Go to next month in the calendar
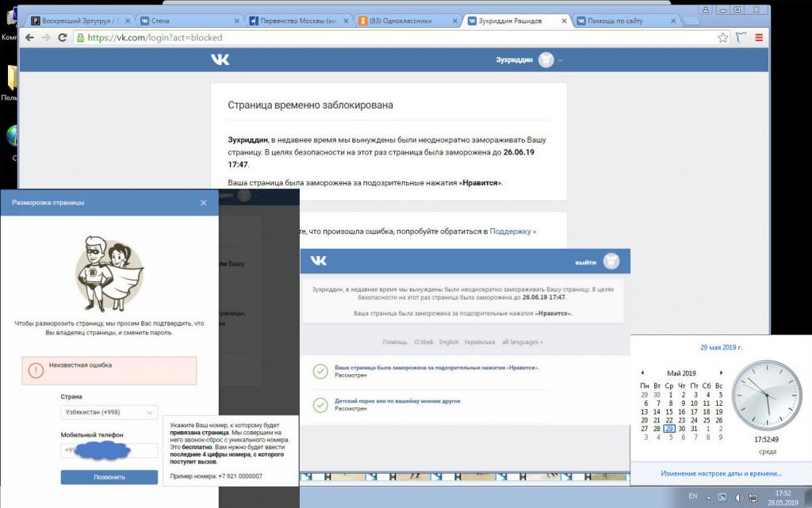The width and height of the screenshot is (812, 508). click(721, 372)
